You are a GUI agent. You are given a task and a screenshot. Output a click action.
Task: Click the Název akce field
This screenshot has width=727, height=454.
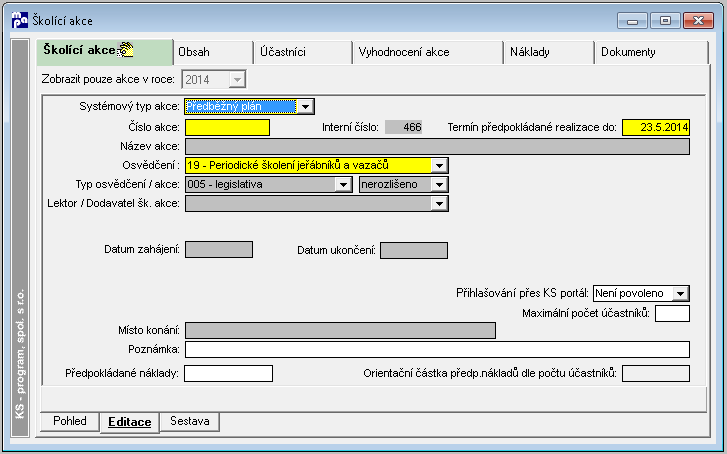(x=437, y=147)
